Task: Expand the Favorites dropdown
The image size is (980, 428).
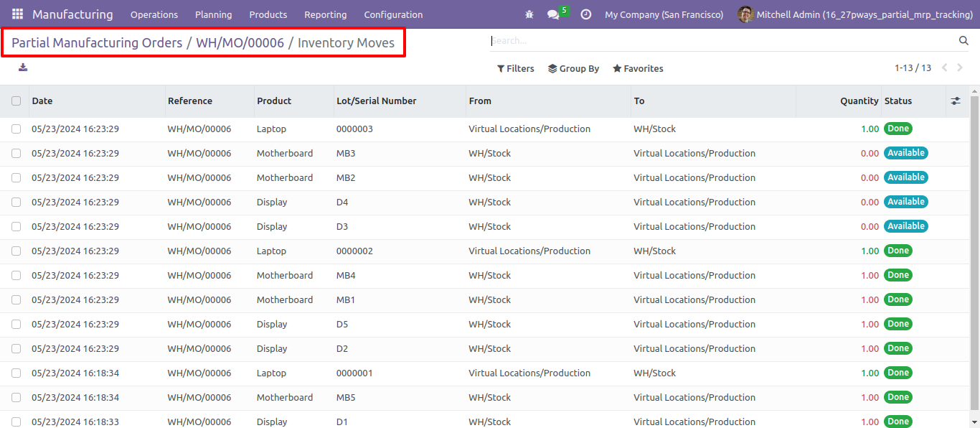Action: [x=638, y=69]
